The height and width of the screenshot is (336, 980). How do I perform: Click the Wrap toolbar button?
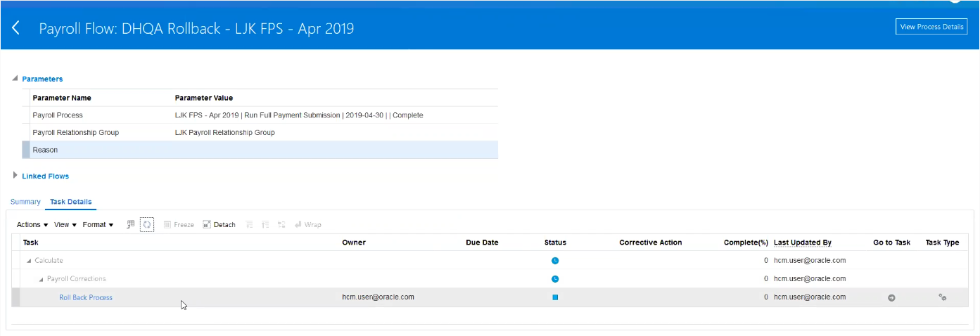[x=307, y=225]
